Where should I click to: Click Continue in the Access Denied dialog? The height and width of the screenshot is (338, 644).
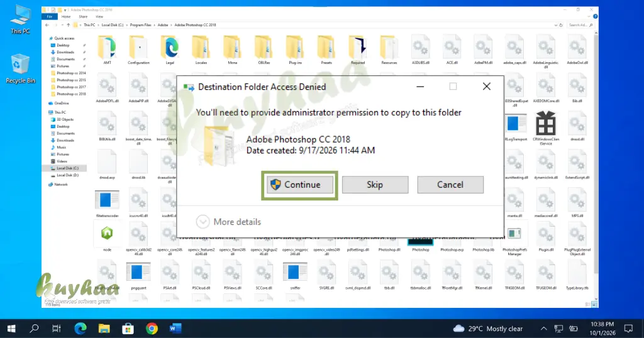click(x=299, y=185)
